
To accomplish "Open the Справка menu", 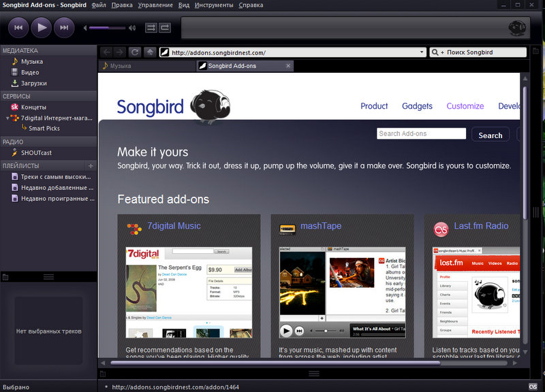I will 251,5.
